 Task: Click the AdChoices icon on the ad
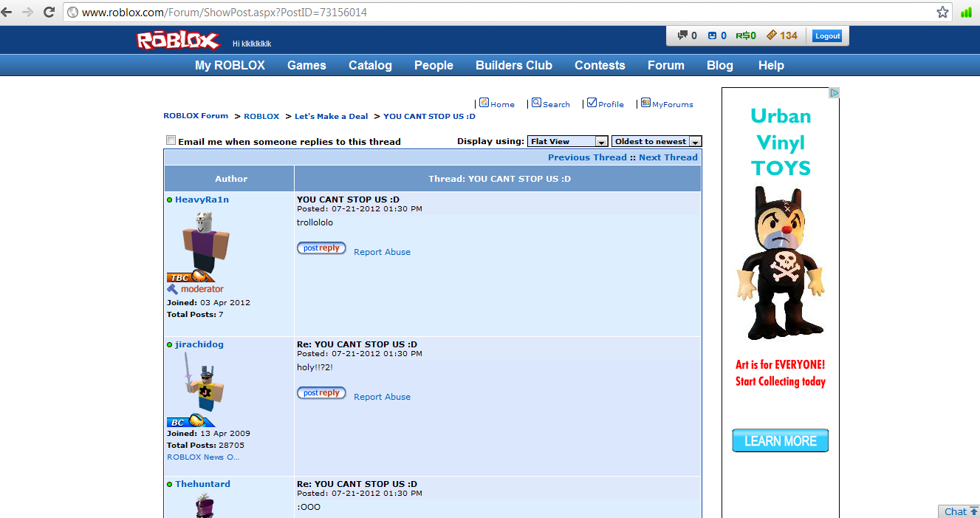pos(834,93)
